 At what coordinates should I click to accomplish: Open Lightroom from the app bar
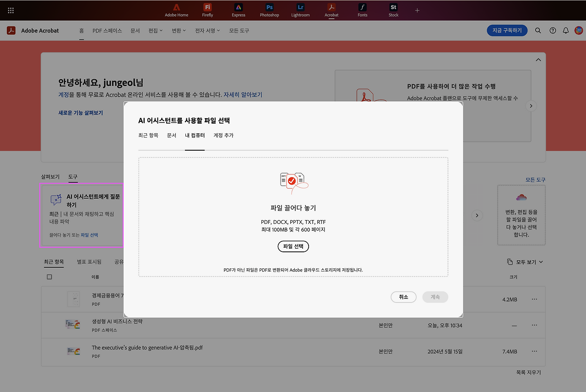pos(300,11)
